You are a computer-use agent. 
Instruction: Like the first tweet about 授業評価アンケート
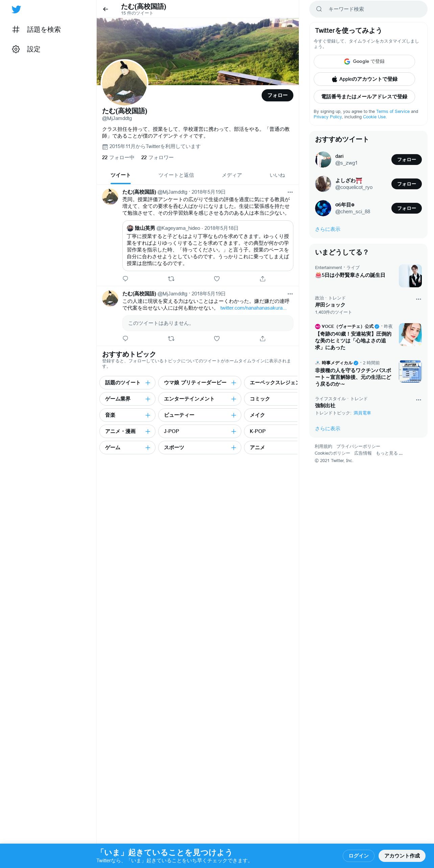(217, 279)
